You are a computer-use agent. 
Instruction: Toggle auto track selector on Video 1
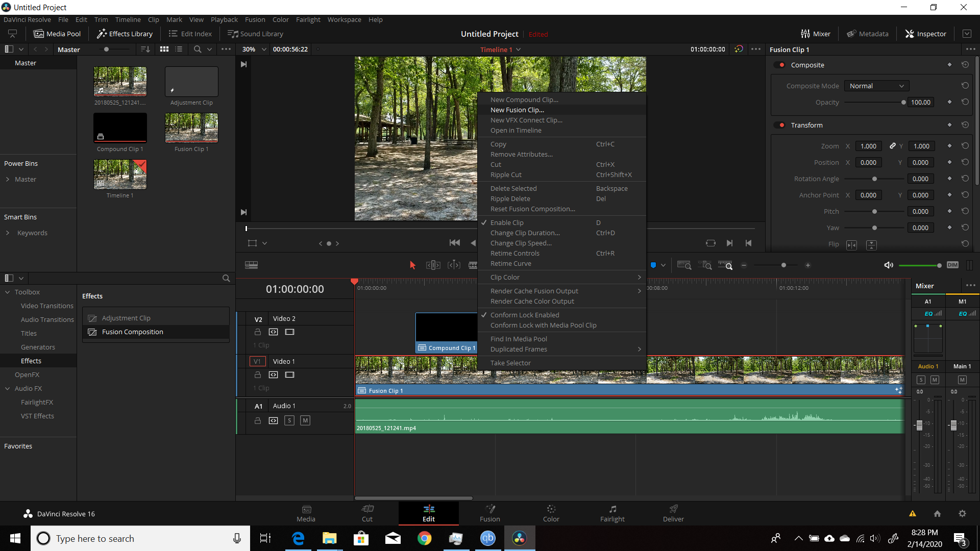point(274,375)
